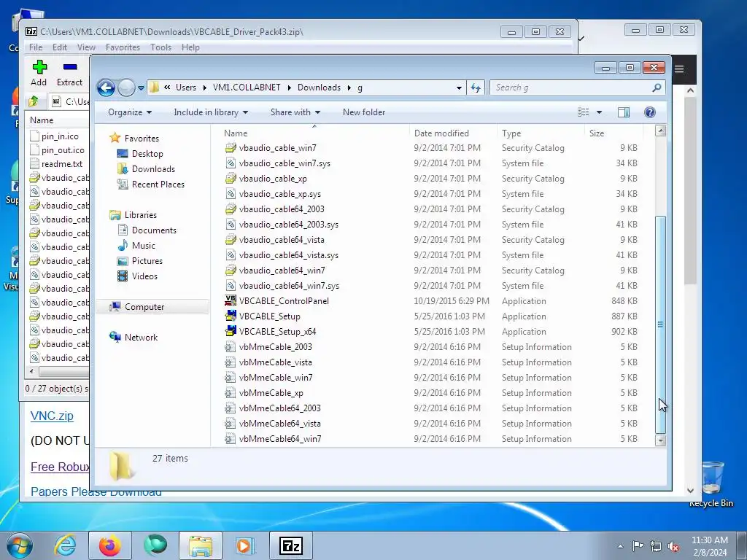
Task: Select the VBCABLE_Setup application icon
Action: point(231,316)
